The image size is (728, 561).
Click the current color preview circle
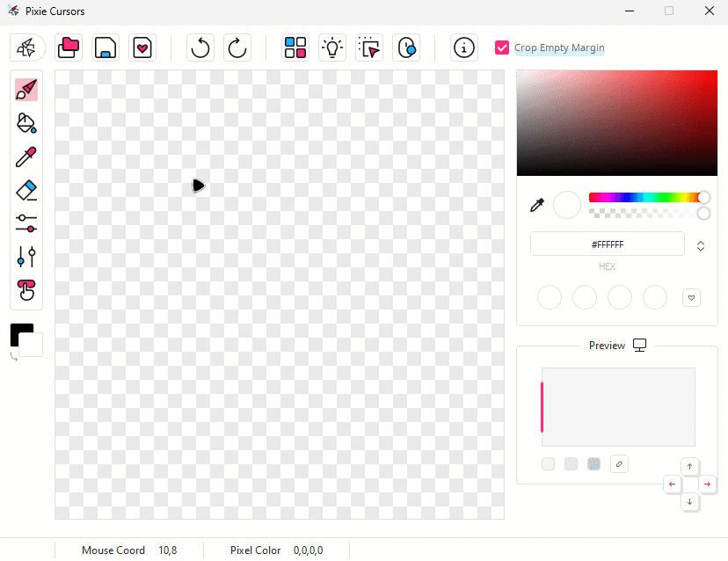pos(567,205)
